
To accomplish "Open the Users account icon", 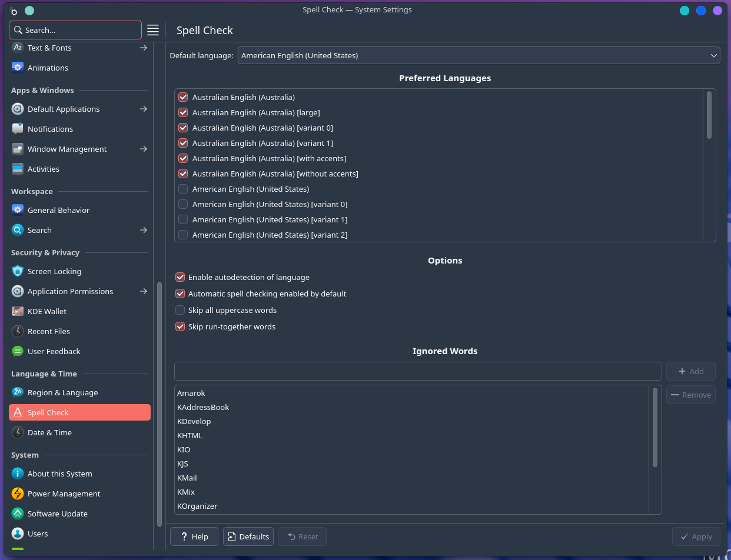I will (x=18, y=534).
